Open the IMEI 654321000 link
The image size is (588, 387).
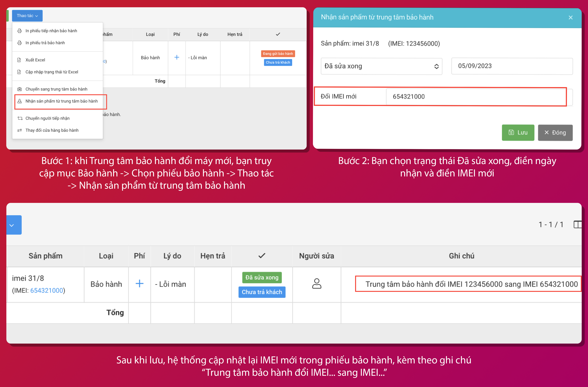(x=47, y=291)
